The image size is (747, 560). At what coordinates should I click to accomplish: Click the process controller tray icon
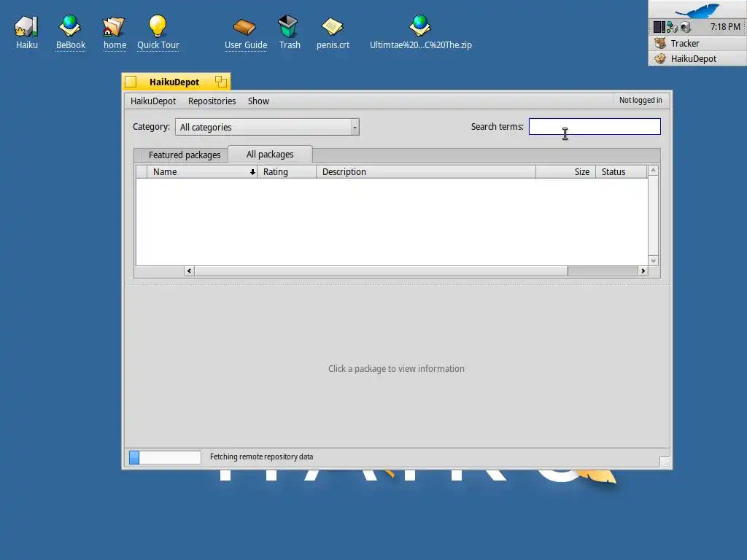click(659, 27)
